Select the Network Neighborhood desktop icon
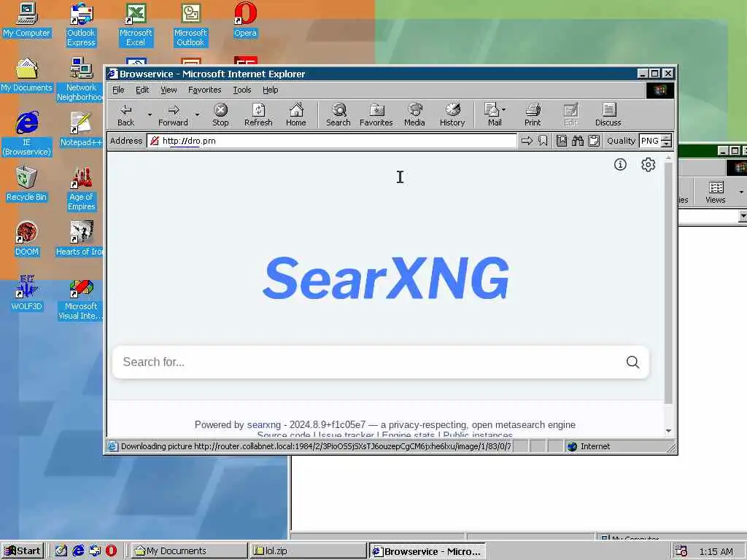The height and width of the screenshot is (560, 747). 80,79
